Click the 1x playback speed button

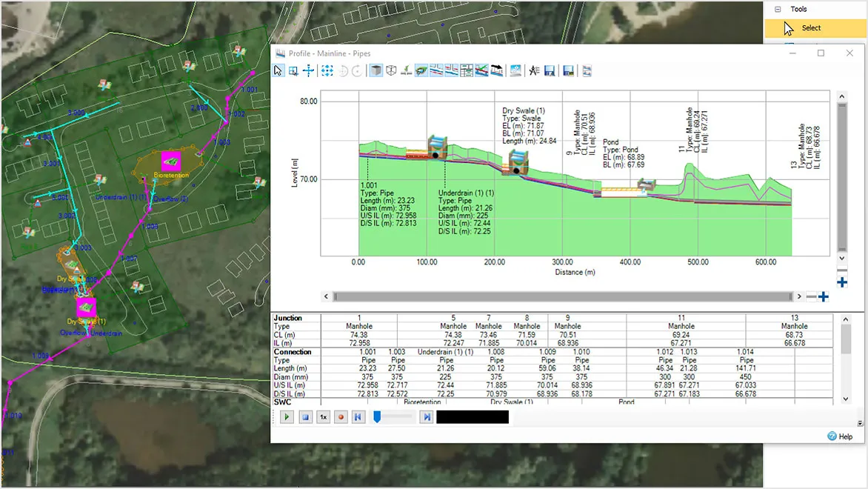323,417
